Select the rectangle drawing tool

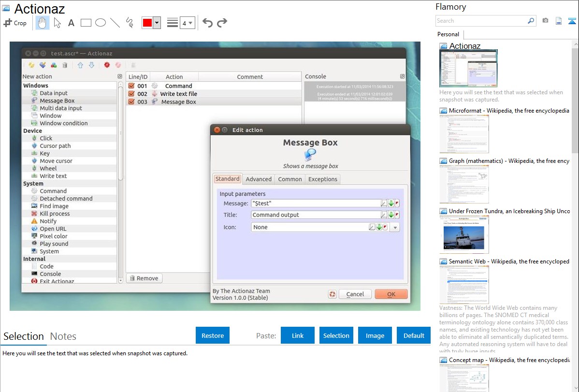(86, 23)
